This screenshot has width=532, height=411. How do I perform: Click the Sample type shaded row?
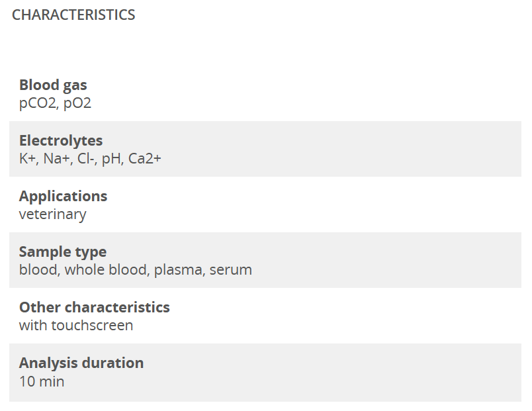tap(265, 260)
